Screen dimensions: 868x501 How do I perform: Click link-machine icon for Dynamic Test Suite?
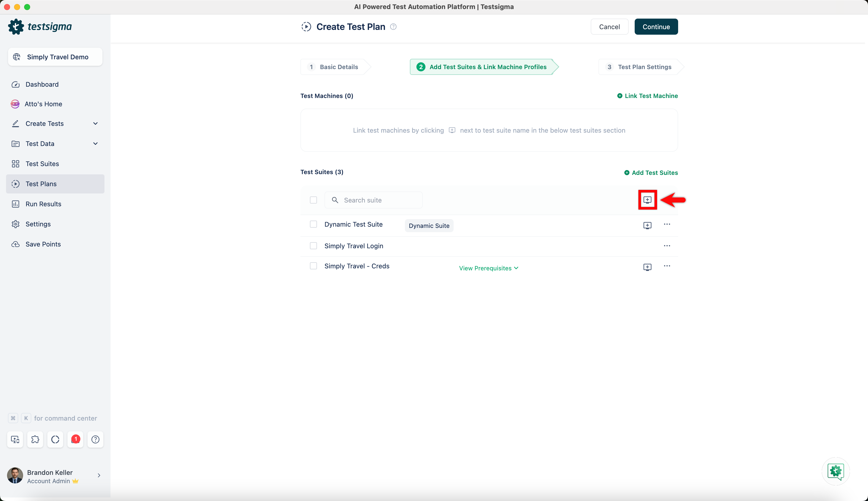pos(647,225)
